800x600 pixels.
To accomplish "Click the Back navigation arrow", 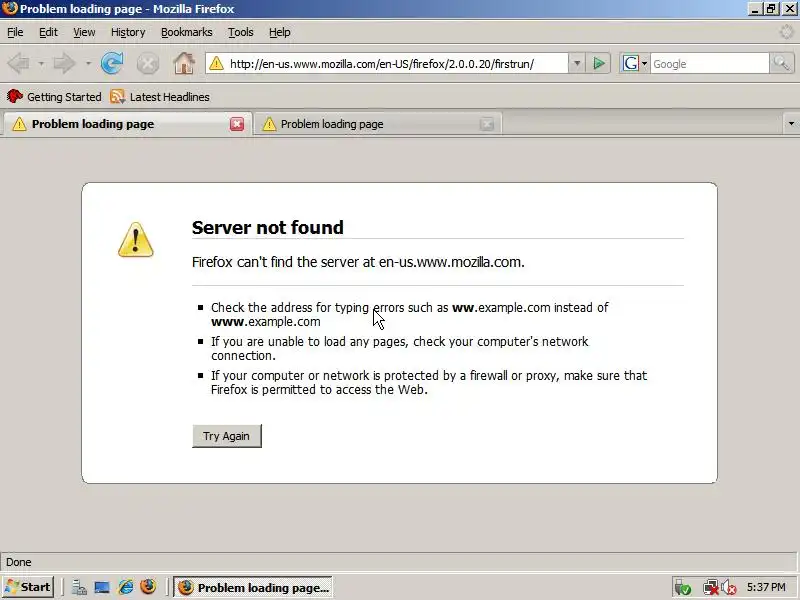I will [19, 64].
